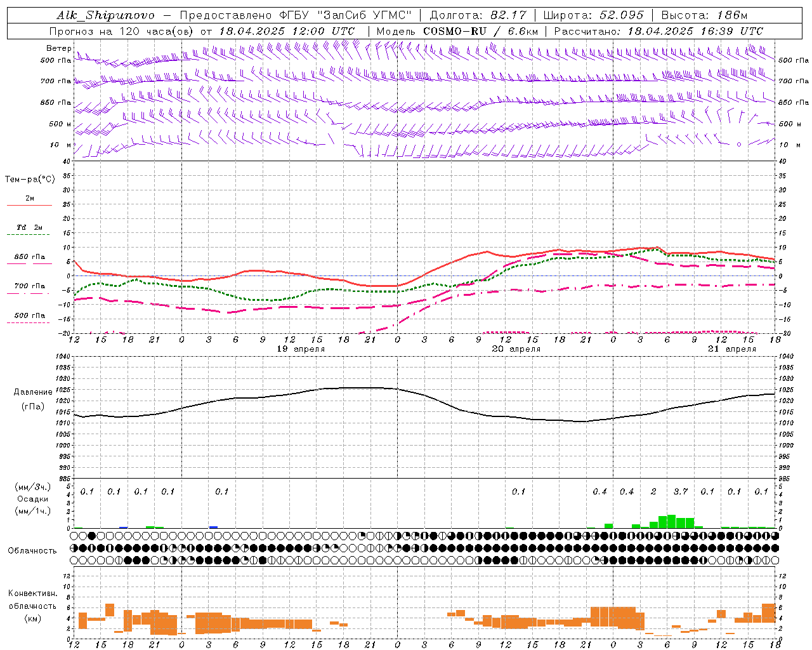The height and width of the screenshot is (650, 812).
Task: Click the station name Alk_Shipunovo in header
Action: pos(106,15)
